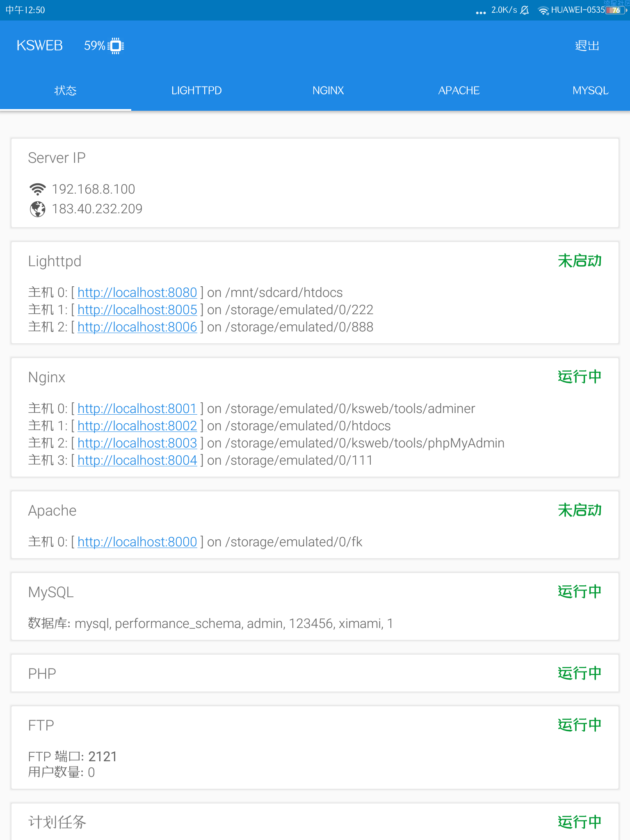The height and width of the screenshot is (840, 630).
Task: Go to the MYSQL tab
Action: [x=590, y=91]
